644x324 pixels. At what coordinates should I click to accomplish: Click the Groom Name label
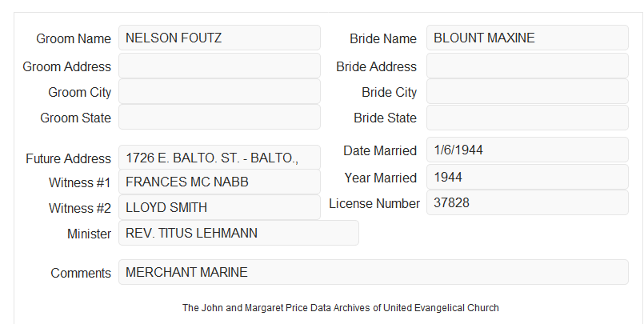click(74, 38)
